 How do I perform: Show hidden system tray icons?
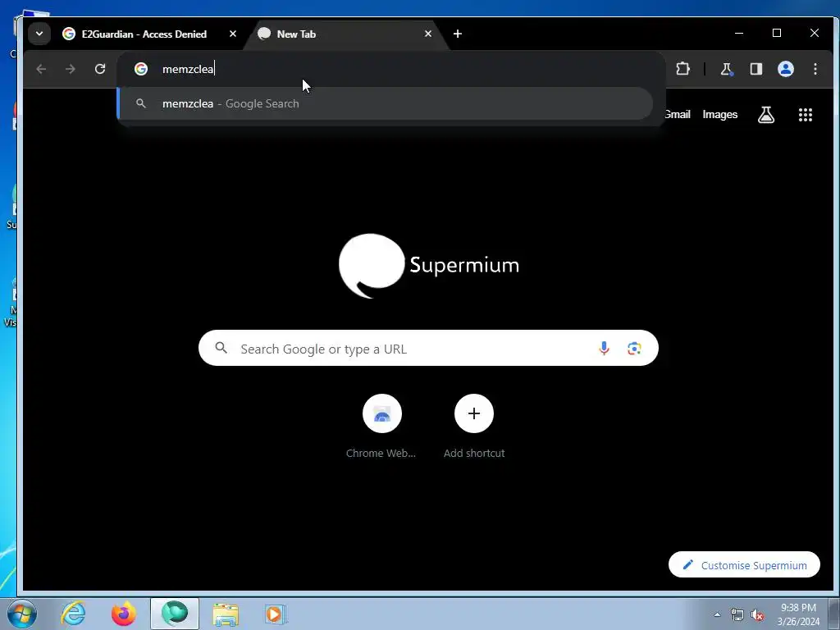pyautogui.click(x=717, y=614)
